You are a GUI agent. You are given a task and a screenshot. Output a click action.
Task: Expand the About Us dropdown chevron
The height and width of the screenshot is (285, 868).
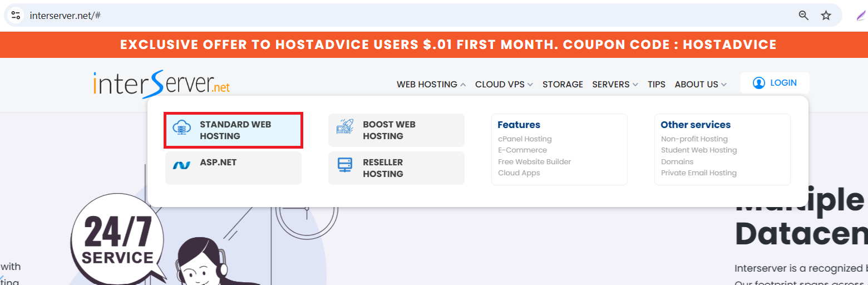pyautogui.click(x=724, y=85)
